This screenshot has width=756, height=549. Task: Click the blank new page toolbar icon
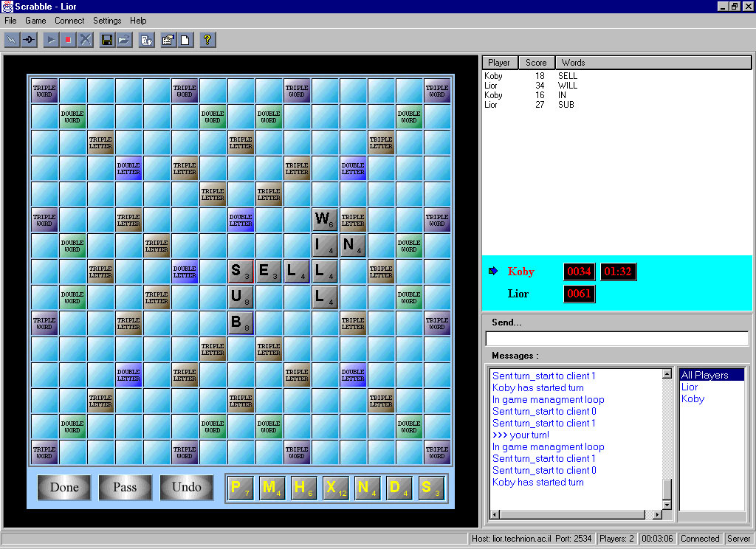185,40
